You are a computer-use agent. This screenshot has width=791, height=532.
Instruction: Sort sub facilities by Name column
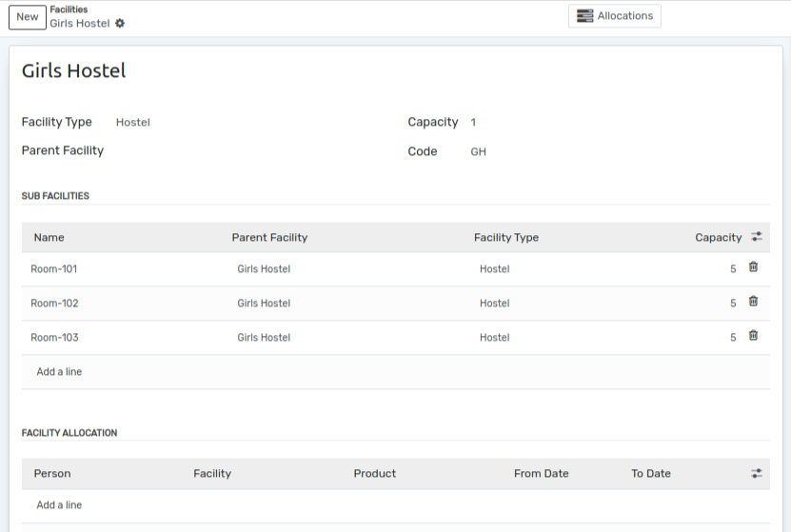49,238
